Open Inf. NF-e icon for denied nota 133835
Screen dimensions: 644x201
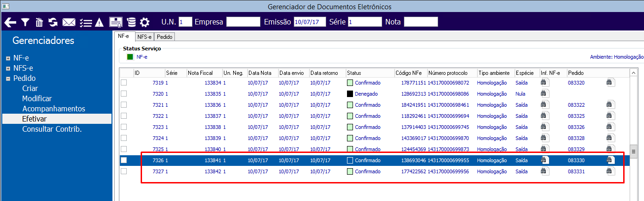[x=545, y=94]
